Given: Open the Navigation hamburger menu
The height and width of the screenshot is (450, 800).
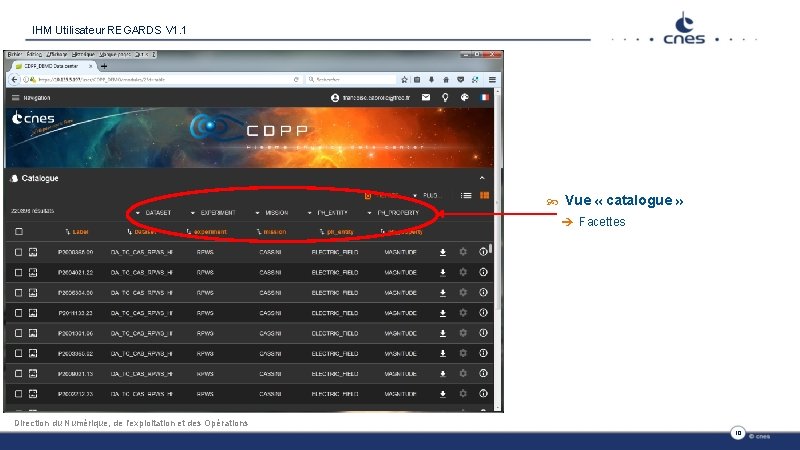Looking at the screenshot, I should point(15,97).
